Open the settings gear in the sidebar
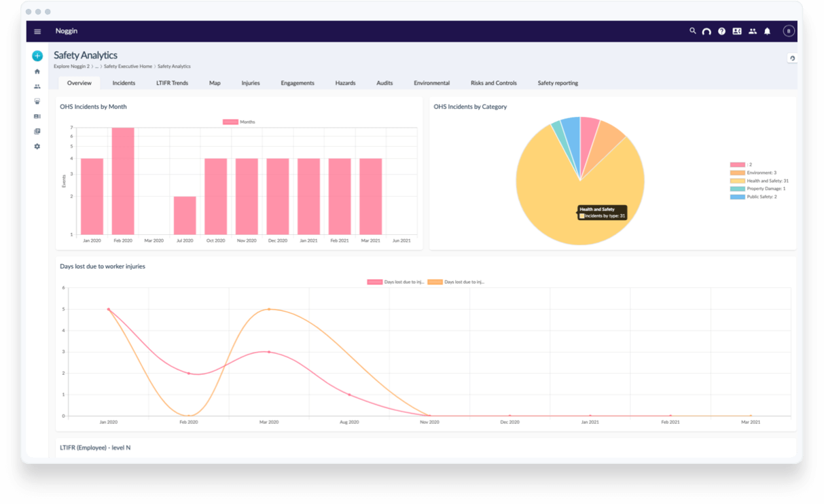 click(x=37, y=146)
